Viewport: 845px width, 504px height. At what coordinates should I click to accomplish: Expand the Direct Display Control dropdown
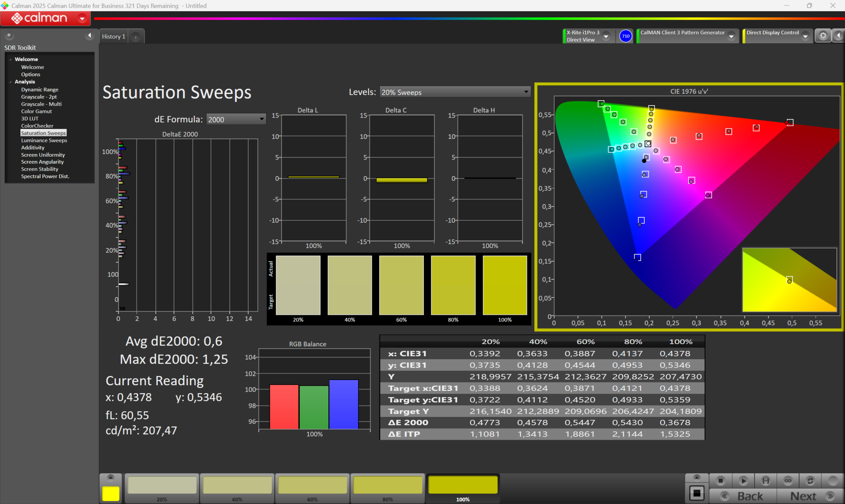(805, 37)
